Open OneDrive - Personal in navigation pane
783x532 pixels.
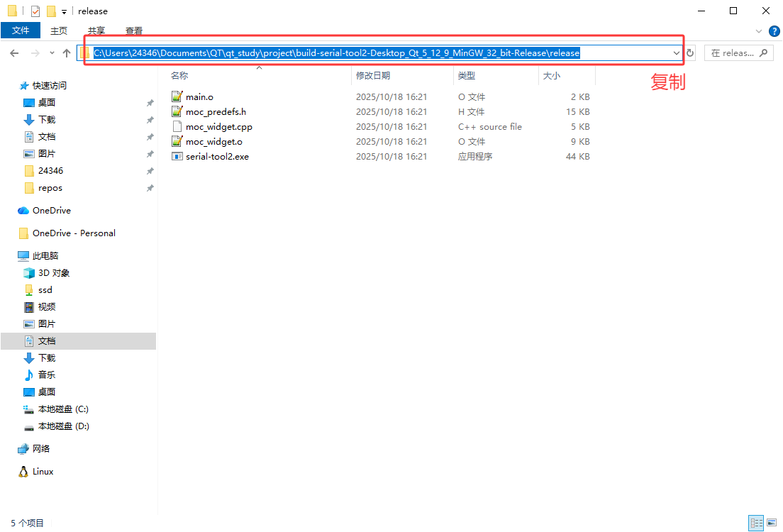point(74,233)
